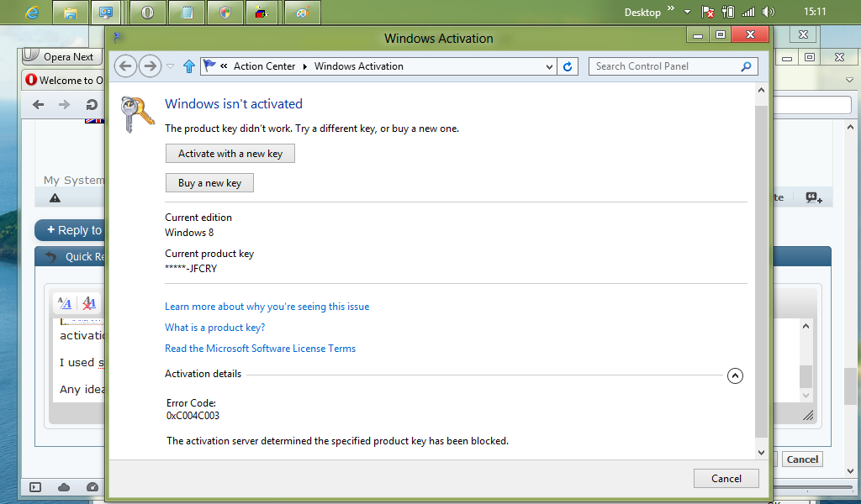The width and height of the screenshot is (861, 504).
Task: Click the Action Center flag tray icon
Action: click(x=708, y=12)
